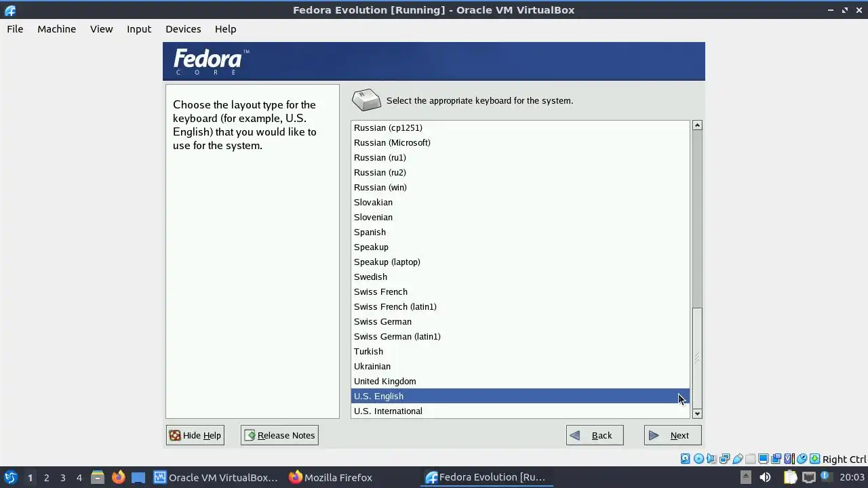Click the network adapters status icon

tap(724, 459)
